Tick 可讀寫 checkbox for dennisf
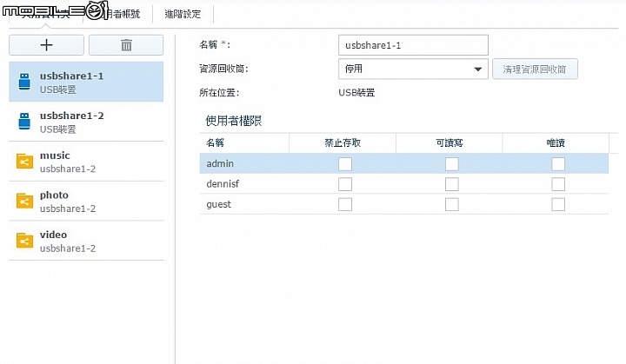The image size is (626, 364). tap(451, 184)
